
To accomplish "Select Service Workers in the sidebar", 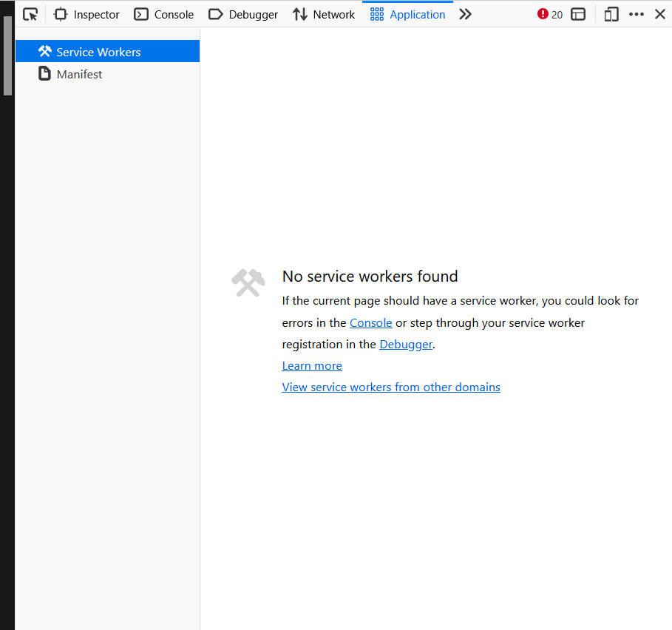I will point(98,52).
